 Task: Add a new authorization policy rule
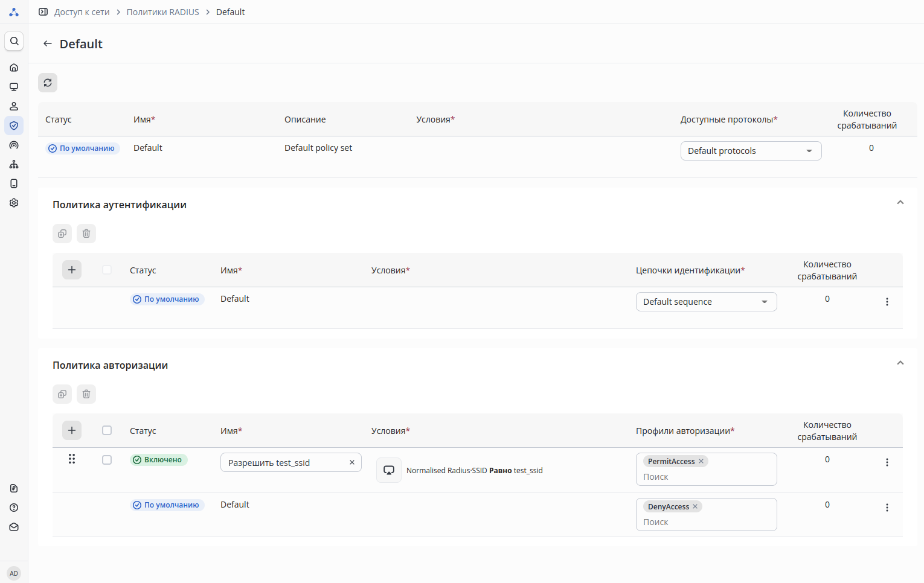coord(72,430)
